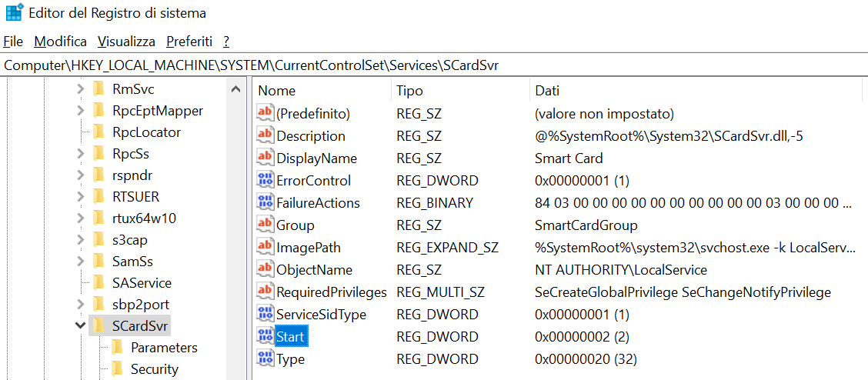Select the selected Start value name
The height and width of the screenshot is (380, 868).
click(x=291, y=336)
